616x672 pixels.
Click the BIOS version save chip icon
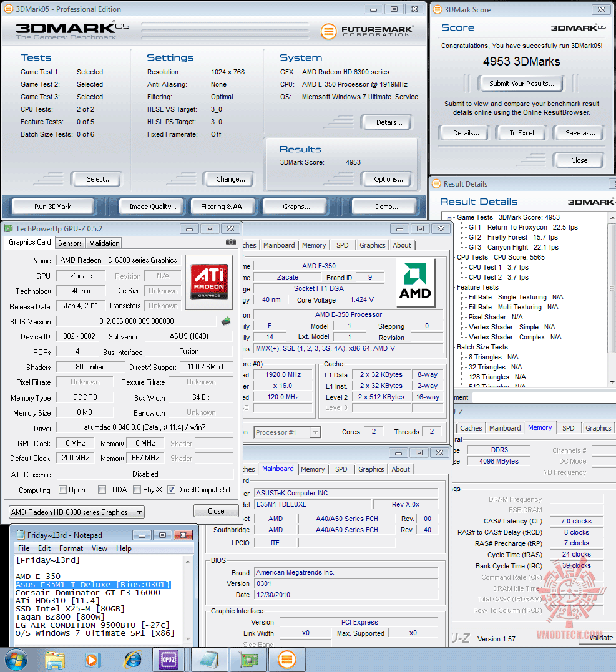[x=226, y=321]
